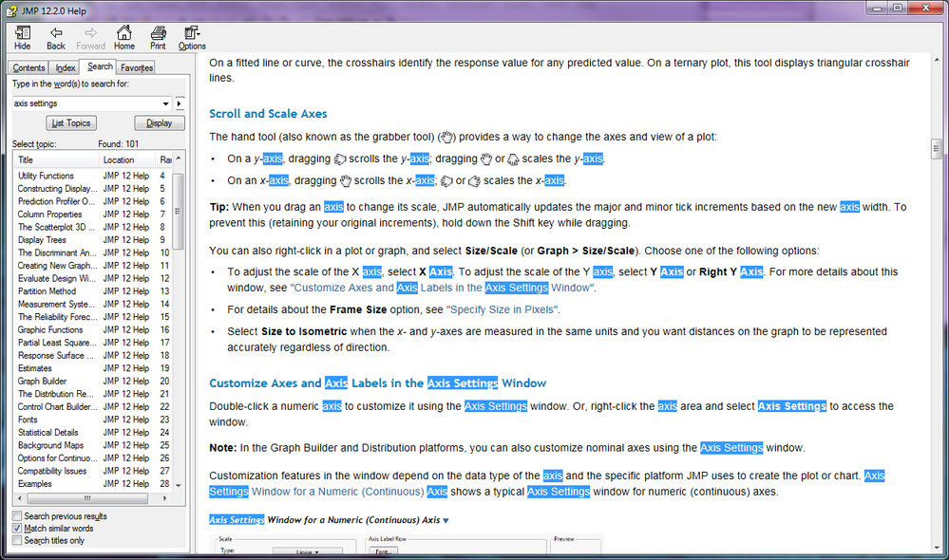Screen dimensions: 949x560
Task: Enable Search previous results checkbox
Action: tap(17, 515)
